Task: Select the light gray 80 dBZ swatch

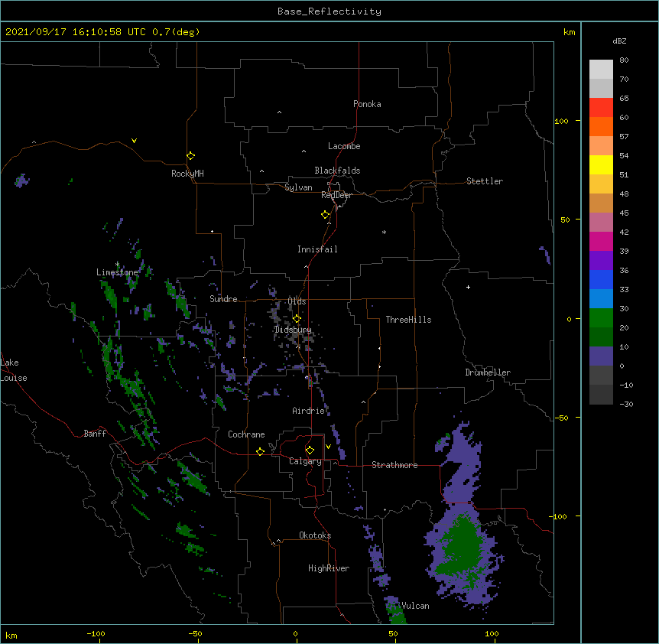Action: coord(601,70)
